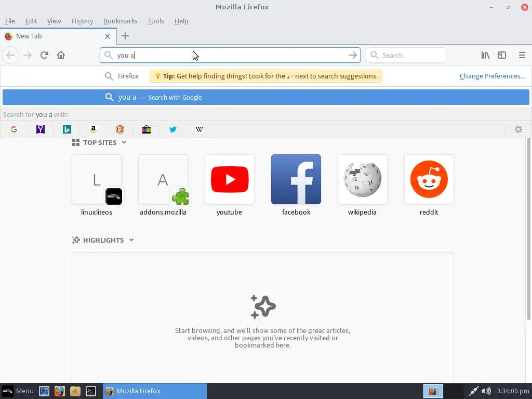Open the hamburger application menu
Screen dimensions: 532x399
(522, 55)
